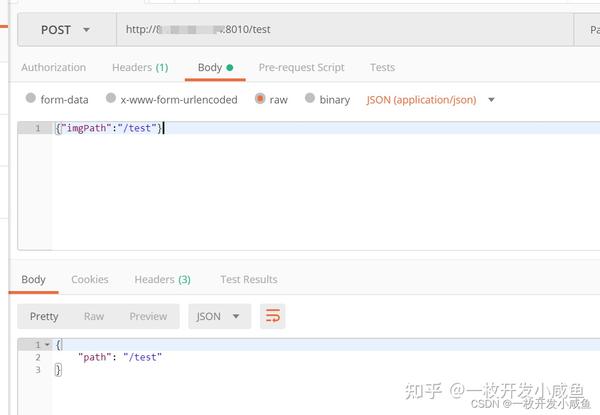Open the response Headers (3) tab
The height and width of the screenshot is (415, 600).
tap(162, 279)
